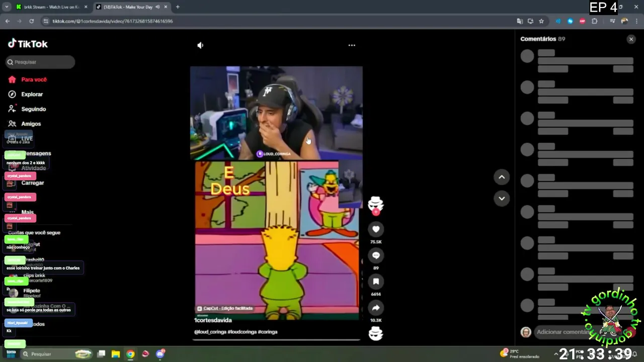Screen dimensions: 644x362
Task: Select the TikTok - Make Your Day tab
Action: click(x=128, y=7)
